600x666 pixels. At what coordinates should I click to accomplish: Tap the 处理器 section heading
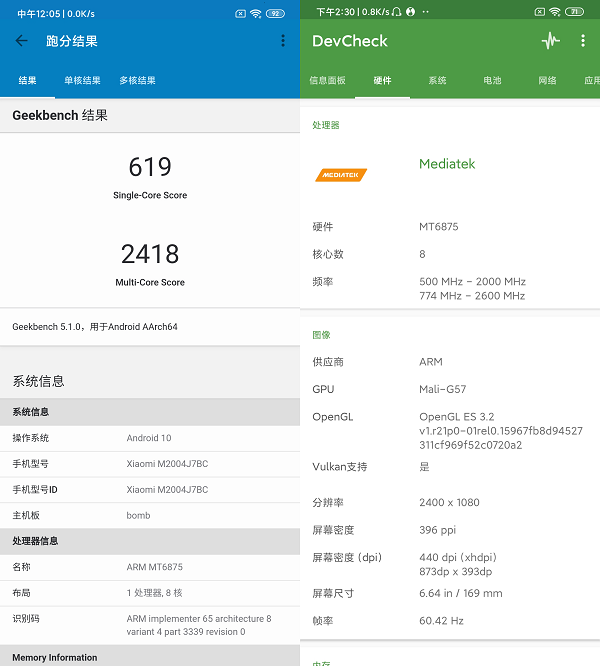point(326,125)
